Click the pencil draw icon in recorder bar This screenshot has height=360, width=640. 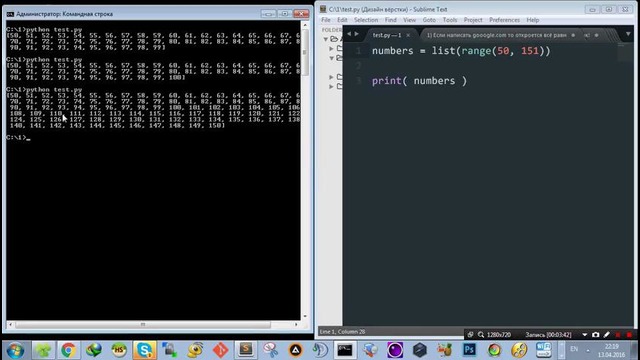point(607,335)
